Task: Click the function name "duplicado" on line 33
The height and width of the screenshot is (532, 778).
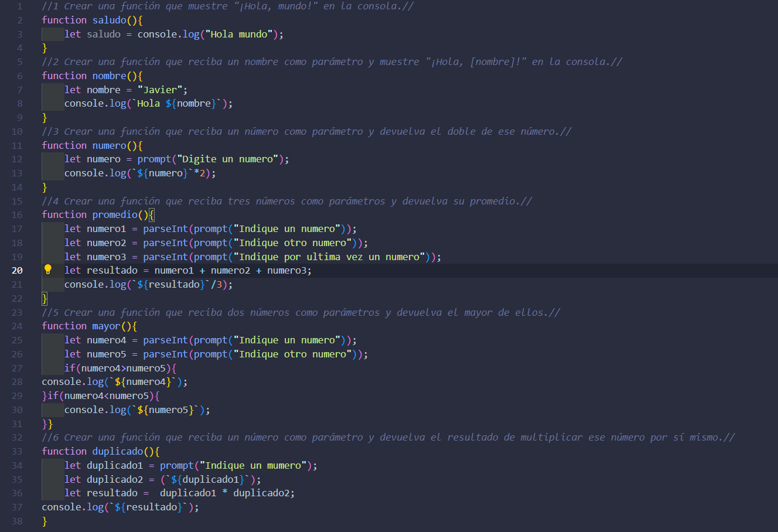Action: (118, 451)
